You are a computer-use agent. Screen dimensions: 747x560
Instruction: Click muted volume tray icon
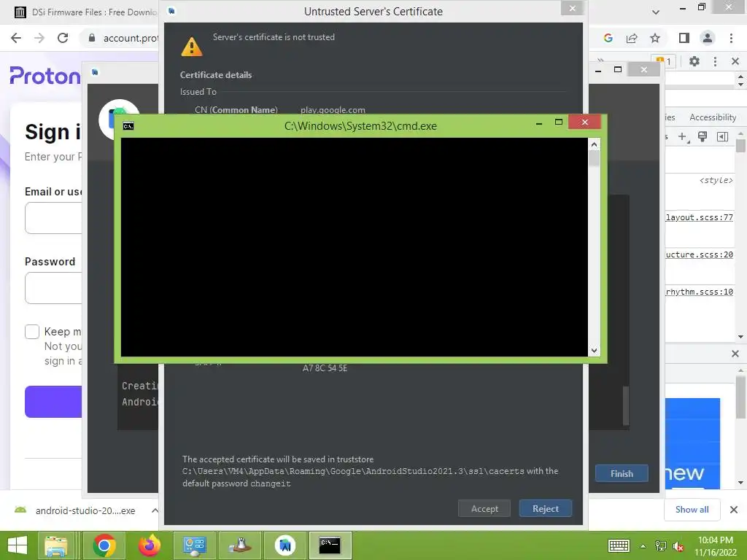point(678,546)
